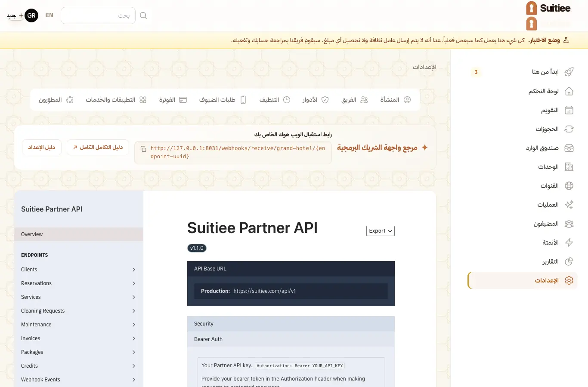Image resolution: width=588 pixels, height=387 pixels.
Task: Click the production URL https://suitiee.com/api/v1
Action: (265, 291)
